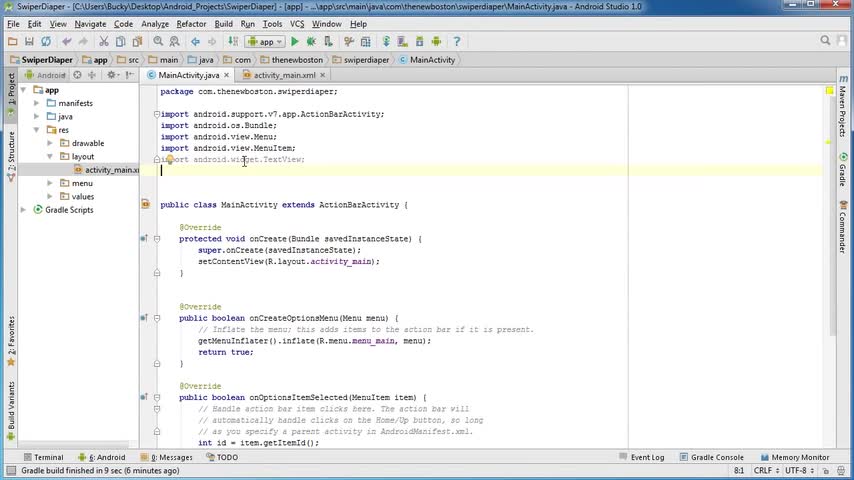The image size is (854, 480).
Task: Expand the values folder
Action: [50, 196]
